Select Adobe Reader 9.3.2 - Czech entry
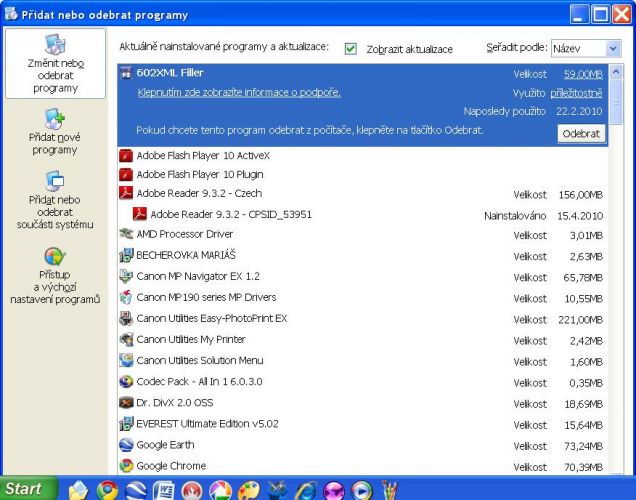636x500 pixels. point(363,194)
